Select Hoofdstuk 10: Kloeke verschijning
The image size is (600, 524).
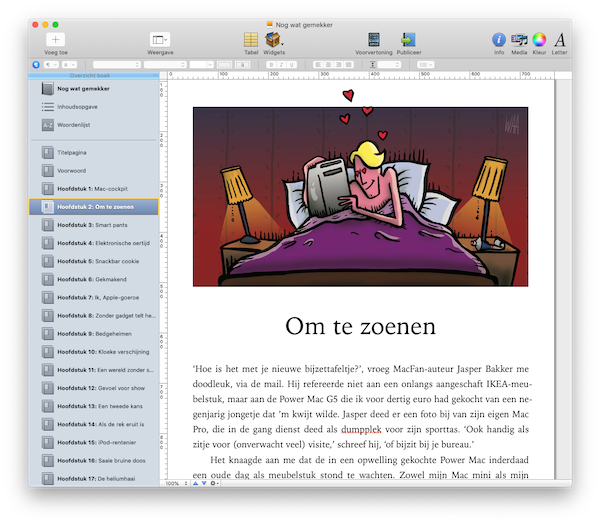coord(93,352)
